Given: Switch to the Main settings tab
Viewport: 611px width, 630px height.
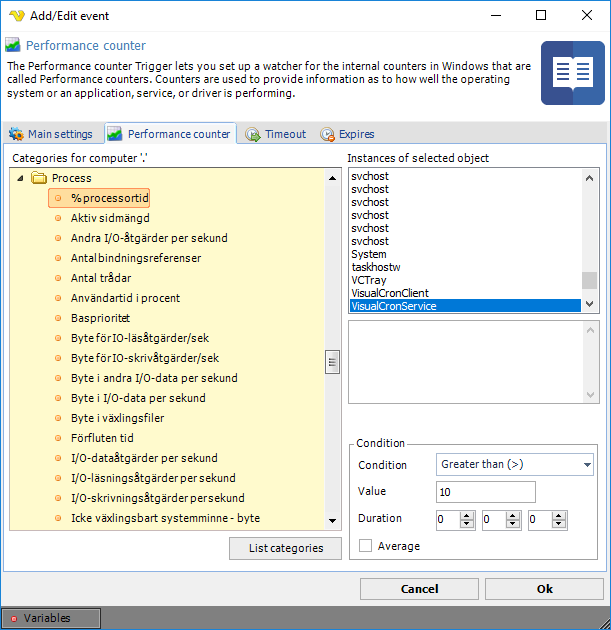Looking at the screenshot, I should click(x=51, y=134).
